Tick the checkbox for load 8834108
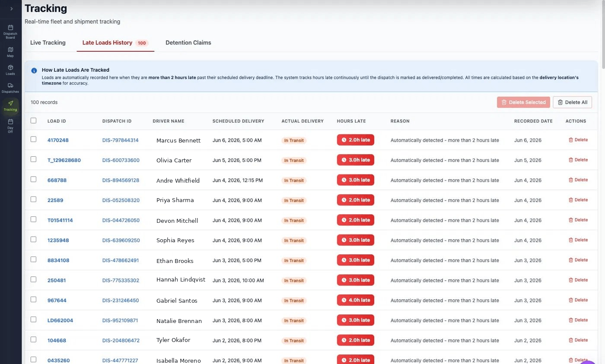 [x=34, y=260]
